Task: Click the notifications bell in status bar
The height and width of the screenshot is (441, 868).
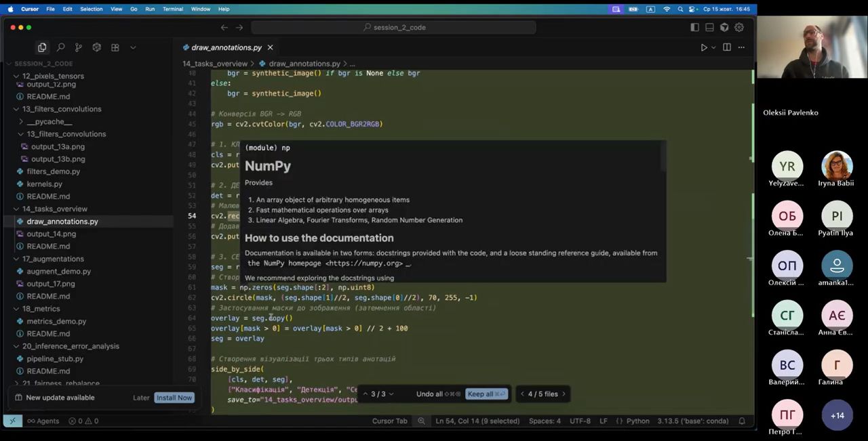Action: tap(741, 421)
